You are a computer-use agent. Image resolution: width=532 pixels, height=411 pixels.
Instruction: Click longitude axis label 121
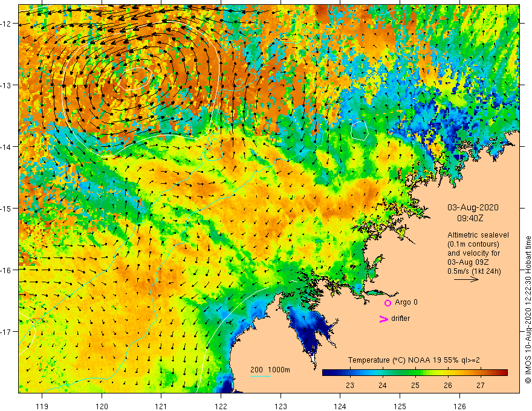click(x=161, y=407)
